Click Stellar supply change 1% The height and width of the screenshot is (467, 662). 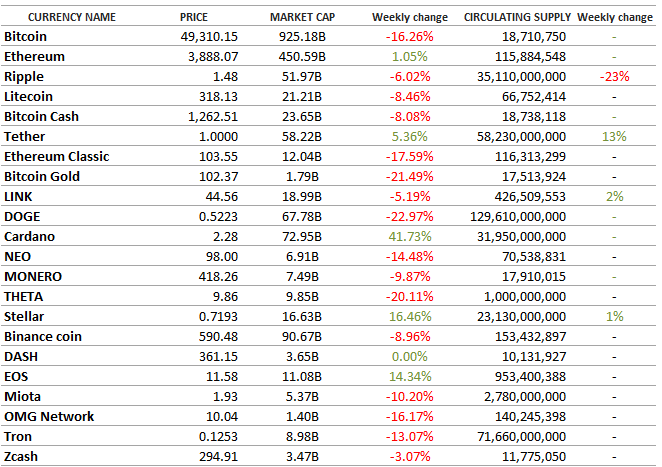pyautogui.click(x=614, y=317)
